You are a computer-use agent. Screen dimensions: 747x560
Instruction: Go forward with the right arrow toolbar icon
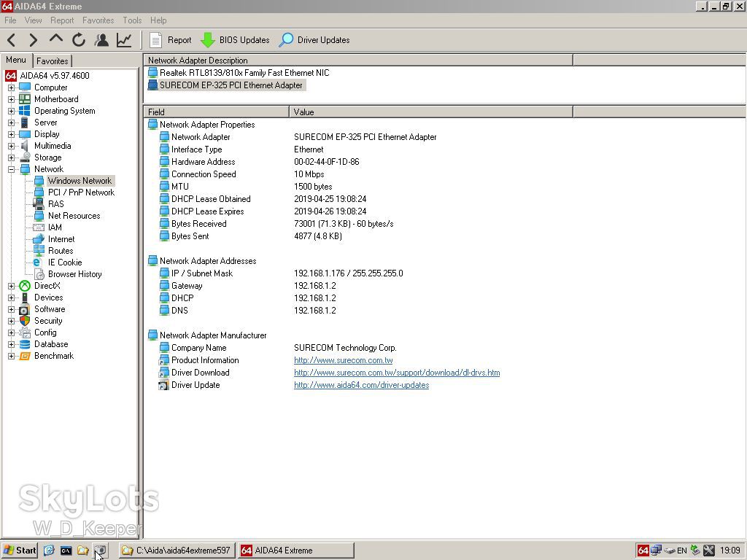pyautogui.click(x=33, y=40)
